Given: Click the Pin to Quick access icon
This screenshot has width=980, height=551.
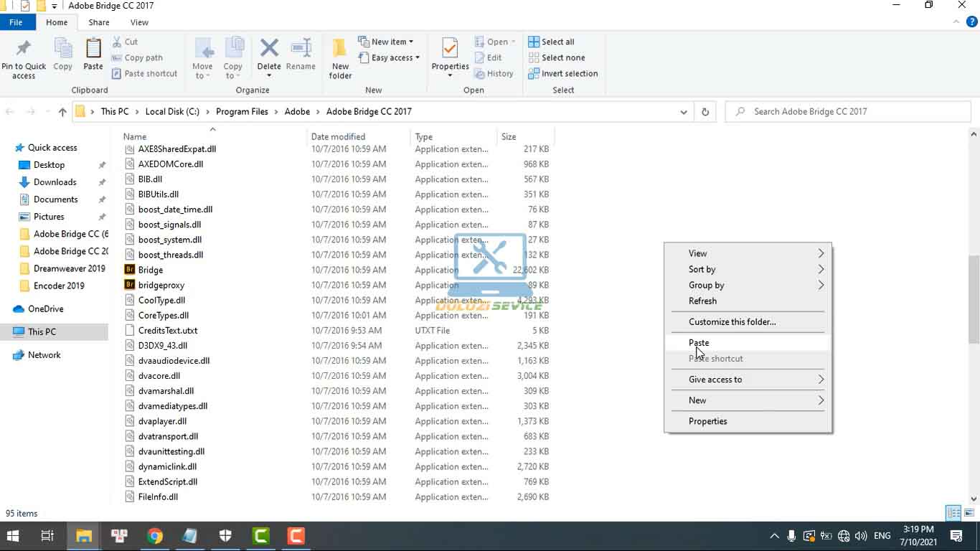Looking at the screenshot, I should [23, 50].
